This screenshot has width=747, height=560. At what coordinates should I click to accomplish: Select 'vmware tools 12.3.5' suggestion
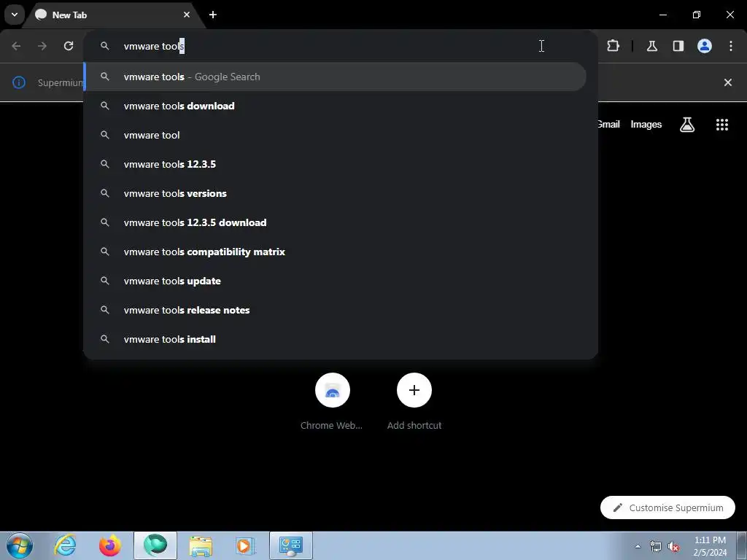click(x=336, y=164)
